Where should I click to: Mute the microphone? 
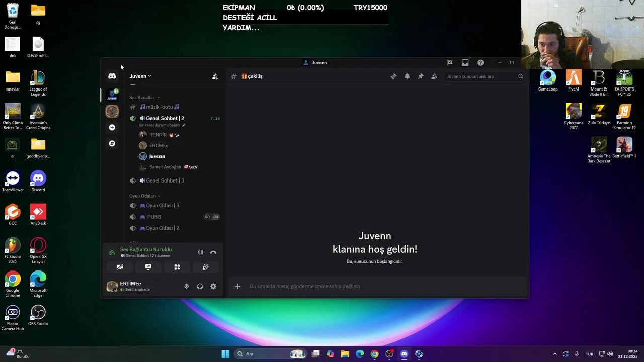click(x=186, y=286)
